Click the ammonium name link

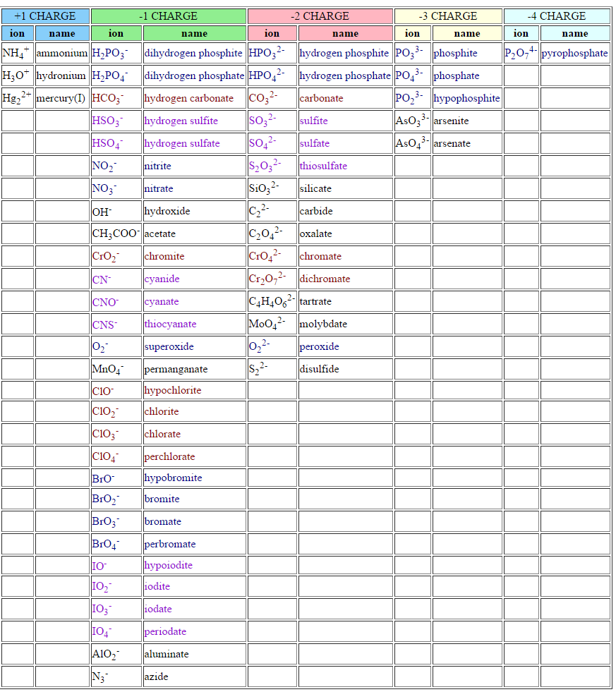pyautogui.click(x=61, y=53)
